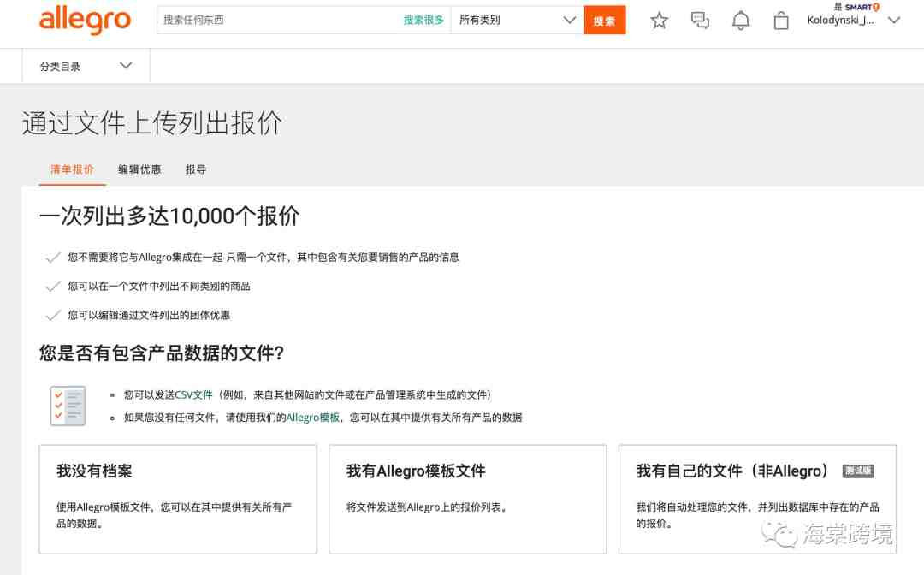This screenshot has height=575, width=924.
Task: Select the 我没有档案 card
Action: click(x=178, y=499)
